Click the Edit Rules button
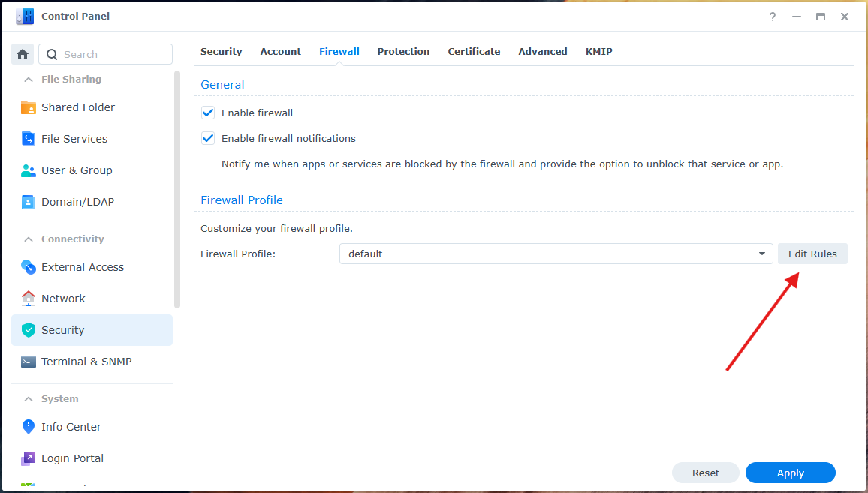 click(x=812, y=254)
